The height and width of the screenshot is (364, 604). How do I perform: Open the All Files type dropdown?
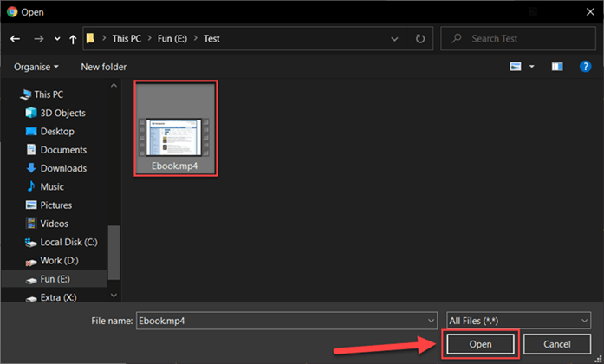(x=518, y=320)
